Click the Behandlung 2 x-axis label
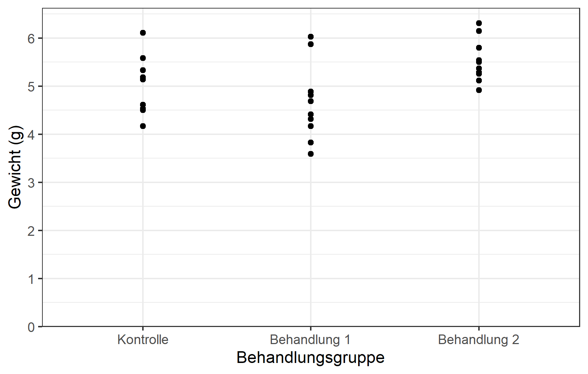This screenshot has height=374, width=588. point(479,340)
